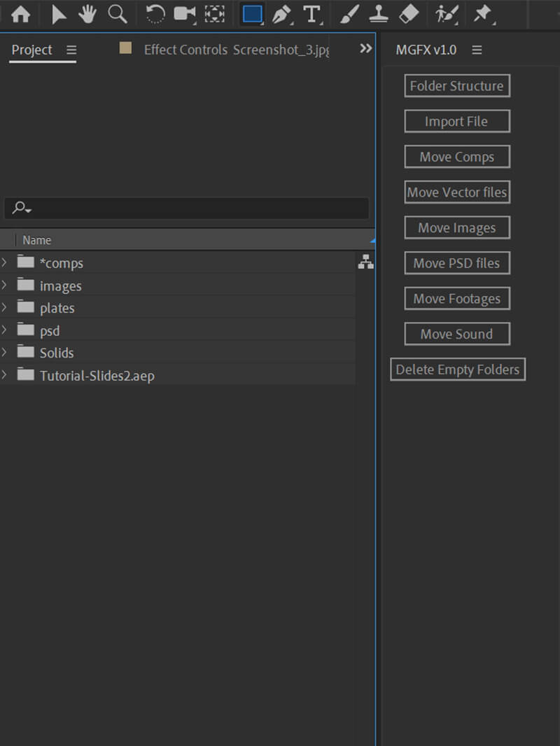Select the Puppet Pin tool
Image resolution: width=560 pixels, height=746 pixels.
pyautogui.click(x=482, y=14)
